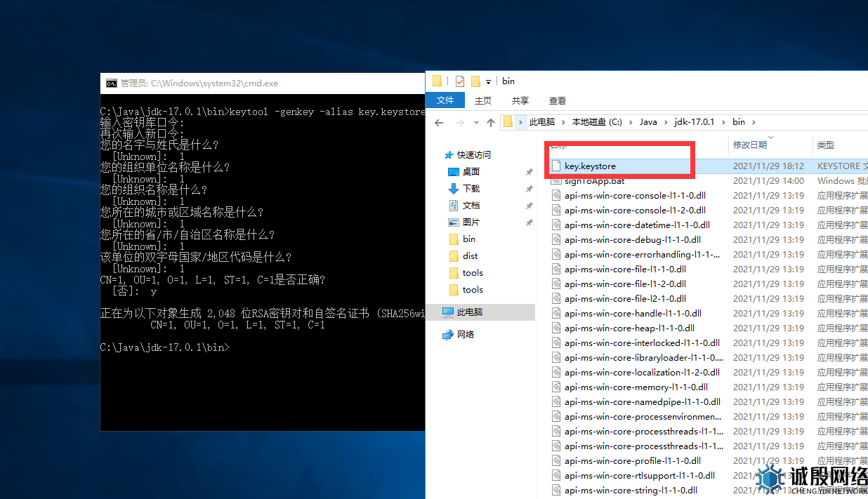This screenshot has width=868, height=499.
Task: Select 下载 (Downloads) in quick access
Action: pyautogui.click(x=471, y=188)
